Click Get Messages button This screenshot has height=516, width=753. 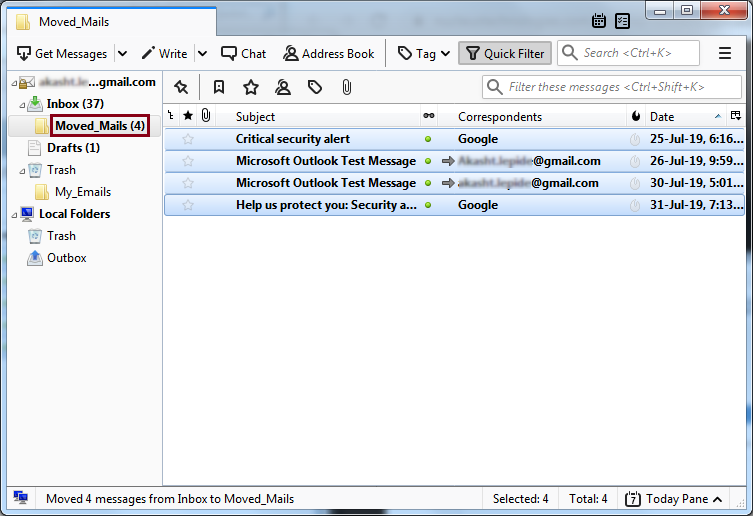pyautogui.click(x=62, y=53)
